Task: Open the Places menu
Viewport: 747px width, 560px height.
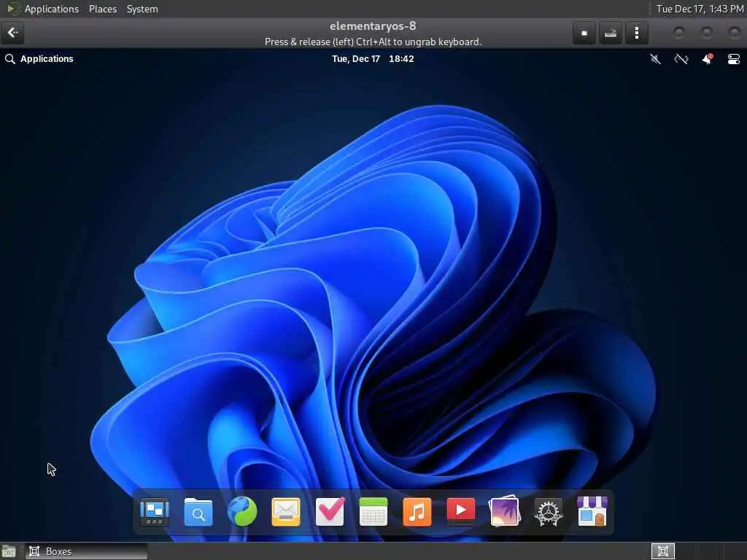Action: tap(102, 9)
